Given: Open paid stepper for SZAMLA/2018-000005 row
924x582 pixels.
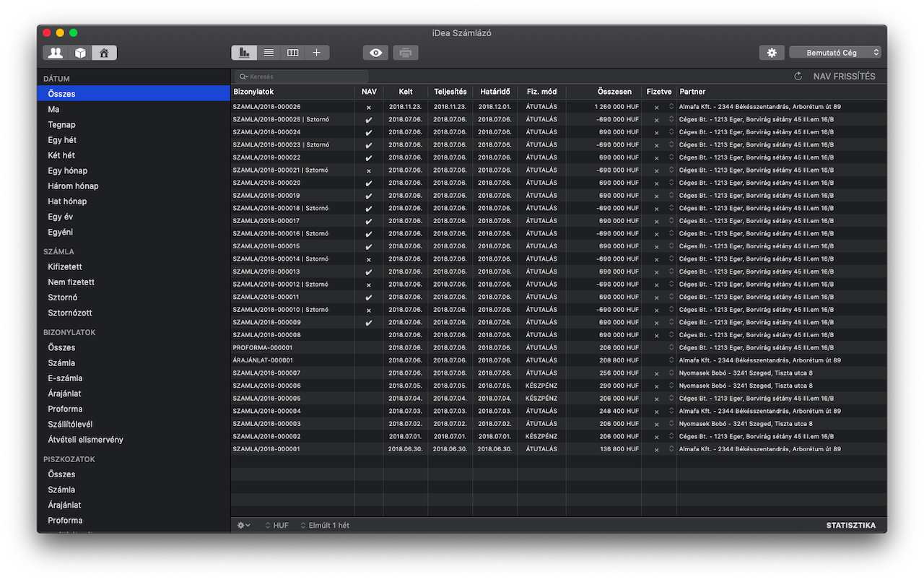Looking at the screenshot, I should pyautogui.click(x=671, y=399).
